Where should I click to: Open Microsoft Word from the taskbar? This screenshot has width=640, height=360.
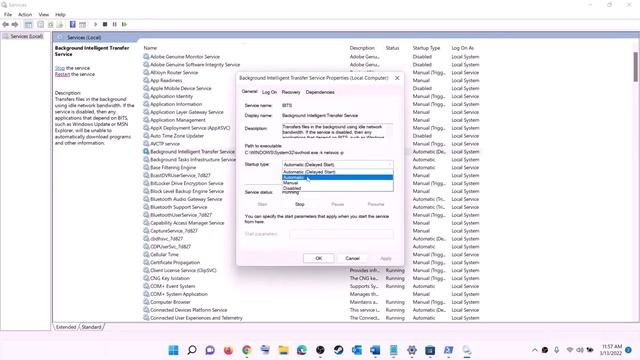(375, 350)
